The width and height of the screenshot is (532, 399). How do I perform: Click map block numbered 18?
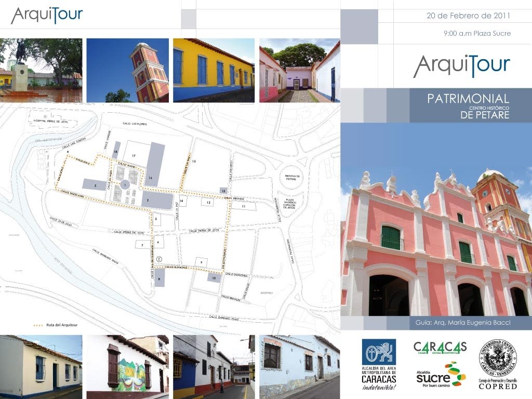click(116, 151)
